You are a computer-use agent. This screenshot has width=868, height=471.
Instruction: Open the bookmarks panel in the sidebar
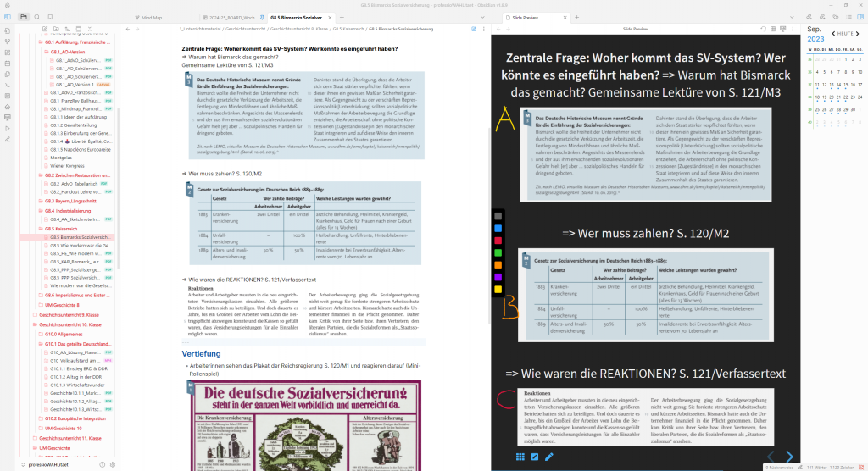point(51,17)
